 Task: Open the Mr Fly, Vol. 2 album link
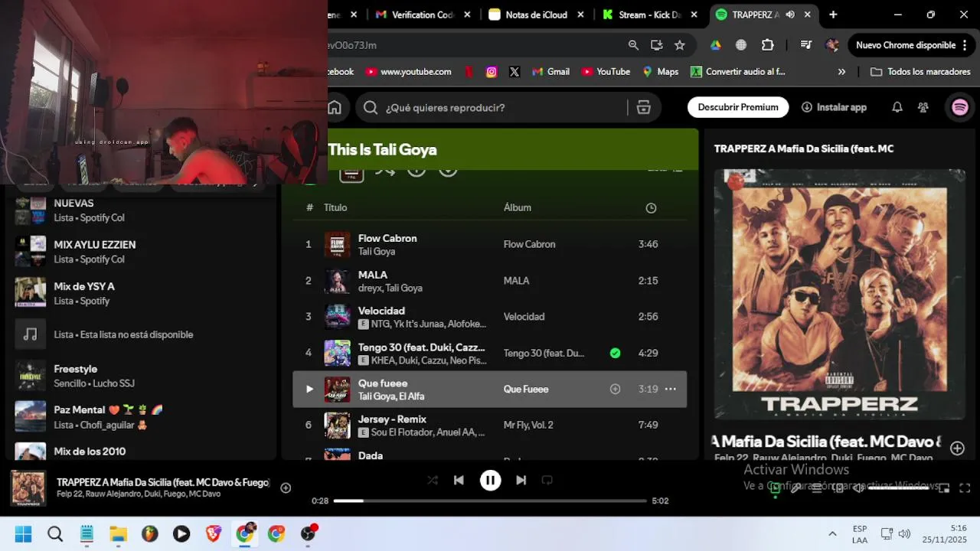tap(528, 425)
